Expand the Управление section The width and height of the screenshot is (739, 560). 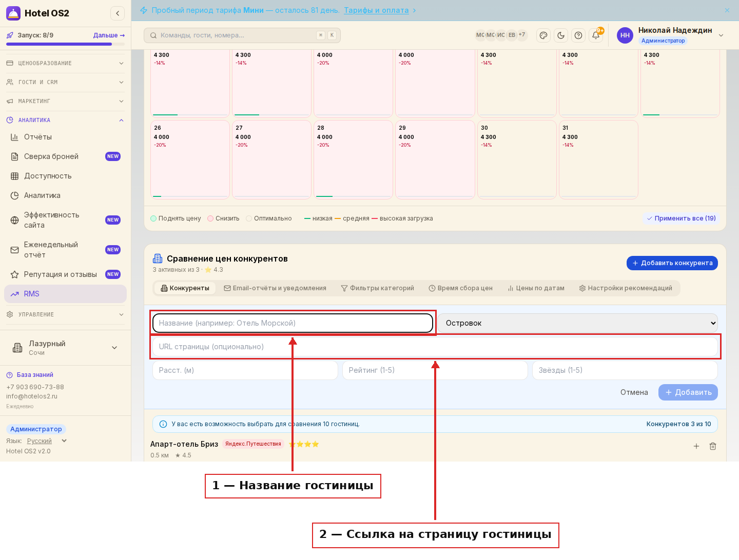click(x=65, y=314)
